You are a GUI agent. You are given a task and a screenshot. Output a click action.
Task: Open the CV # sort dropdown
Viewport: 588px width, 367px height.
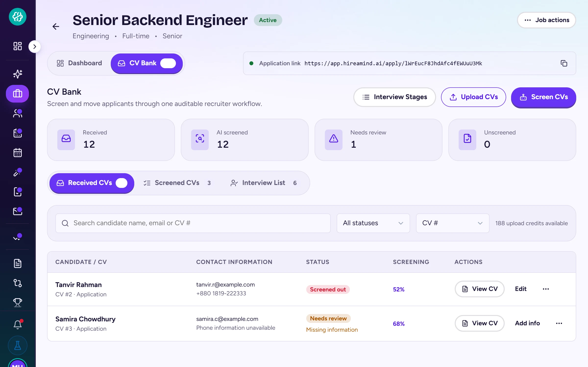[x=453, y=223]
